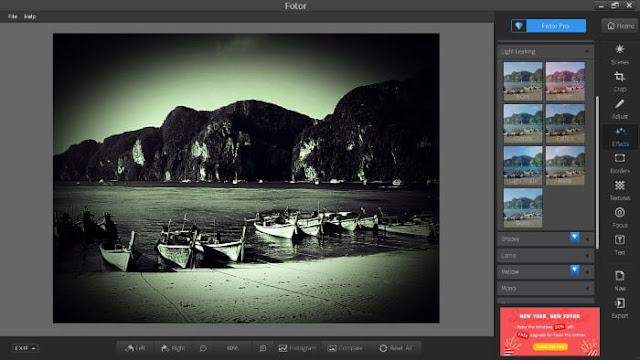The height and width of the screenshot is (360, 640).
Task: Open the Adjust panel
Action: (620, 109)
